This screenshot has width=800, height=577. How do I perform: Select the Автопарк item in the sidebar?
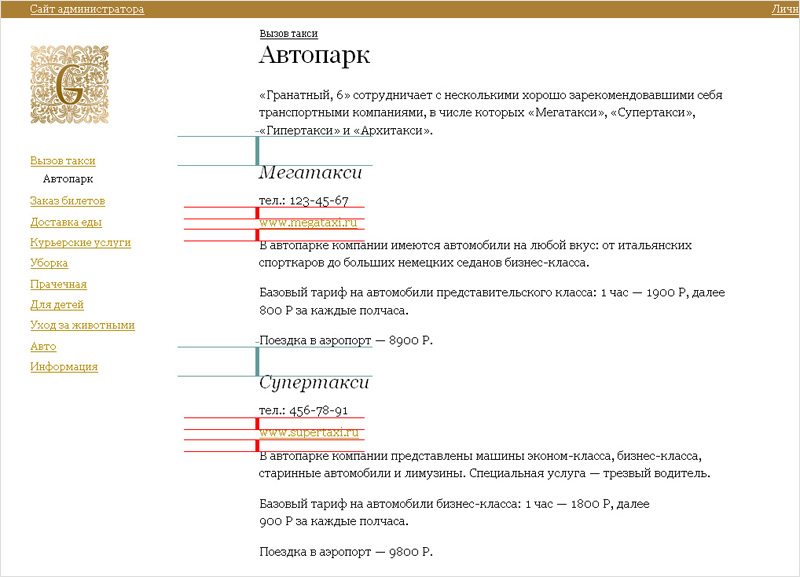tap(68, 180)
